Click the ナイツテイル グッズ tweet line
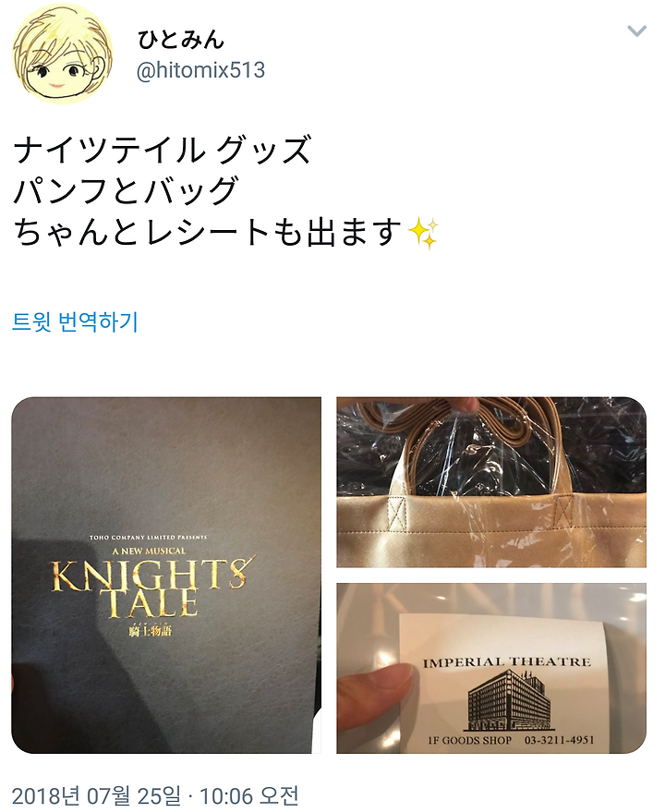 (x=162, y=150)
